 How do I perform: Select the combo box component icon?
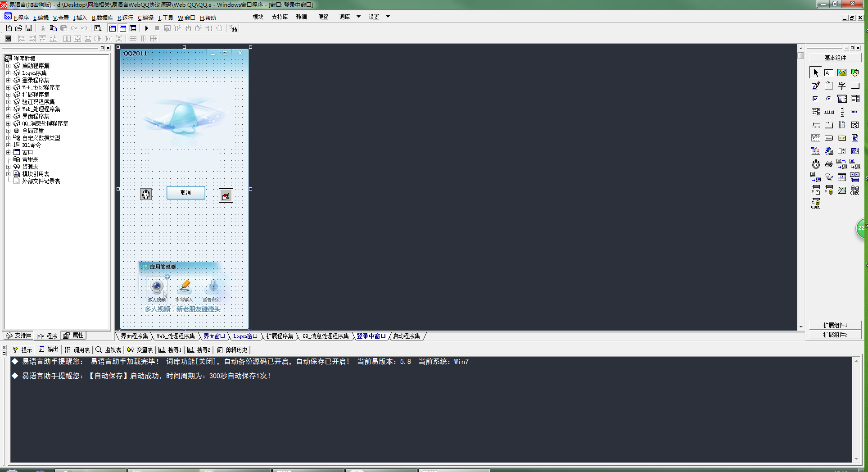pyautogui.click(x=842, y=99)
